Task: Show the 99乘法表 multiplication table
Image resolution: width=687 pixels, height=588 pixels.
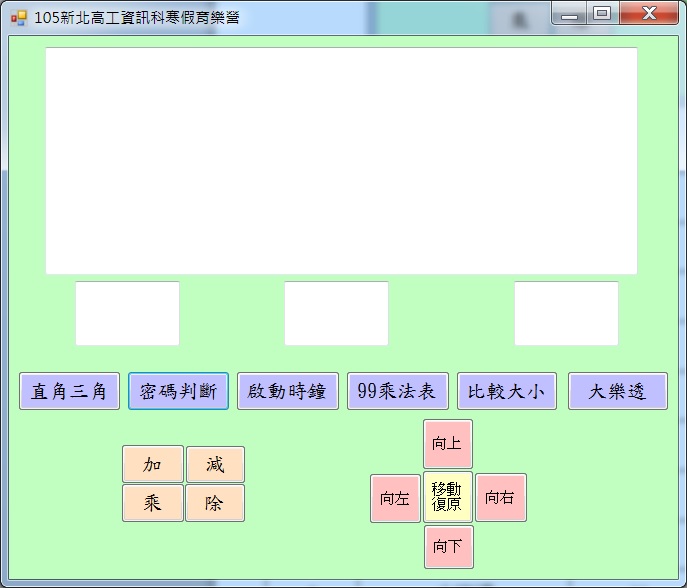Action: [397, 391]
